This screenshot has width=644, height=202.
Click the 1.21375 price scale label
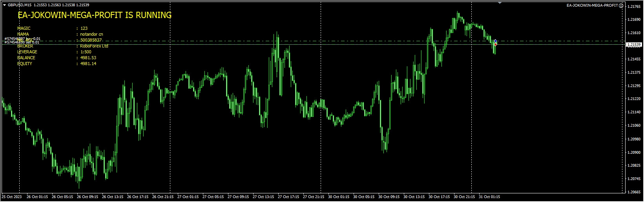click(x=634, y=73)
